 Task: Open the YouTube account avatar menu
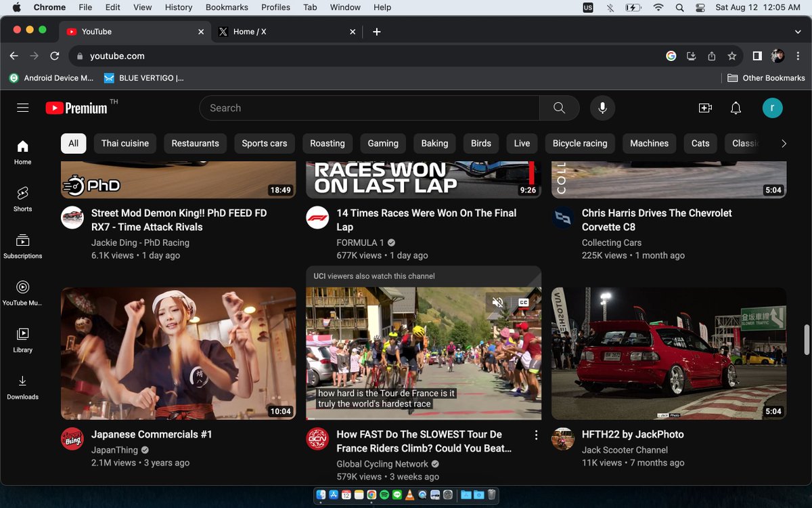[x=773, y=108]
